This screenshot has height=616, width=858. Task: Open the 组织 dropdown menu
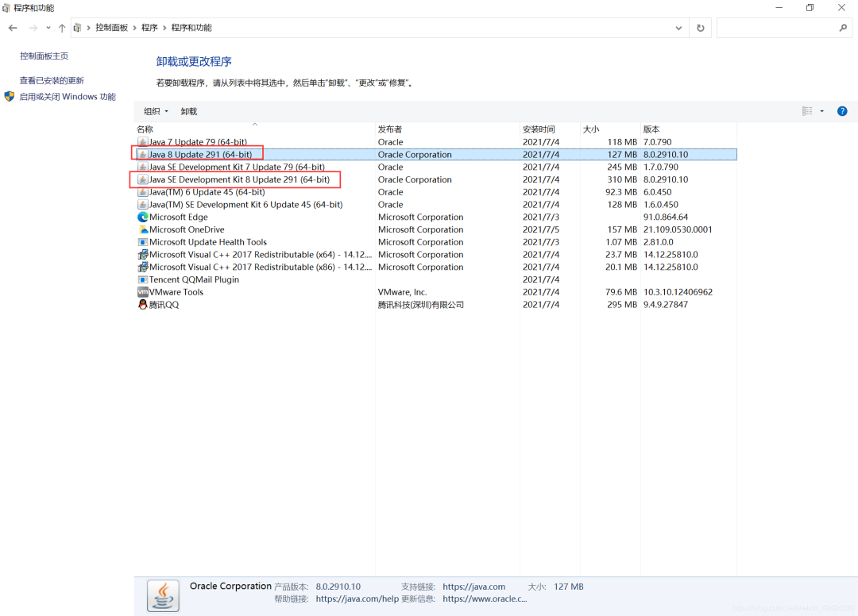[x=156, y=111]
